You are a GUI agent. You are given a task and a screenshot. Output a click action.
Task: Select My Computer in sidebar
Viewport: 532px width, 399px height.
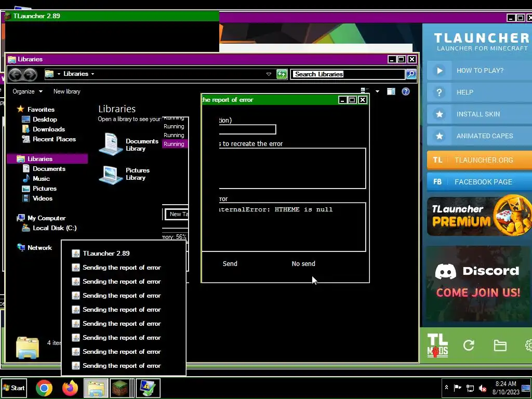[41, 218]
